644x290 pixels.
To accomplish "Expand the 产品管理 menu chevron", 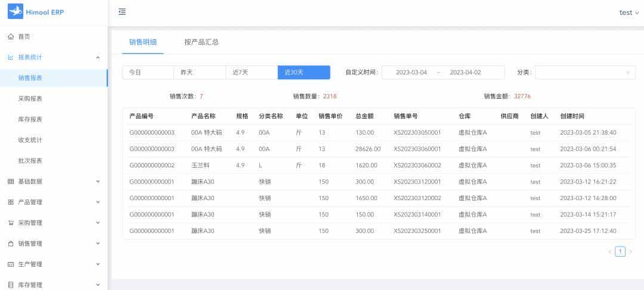I will (x=98, y=202).
